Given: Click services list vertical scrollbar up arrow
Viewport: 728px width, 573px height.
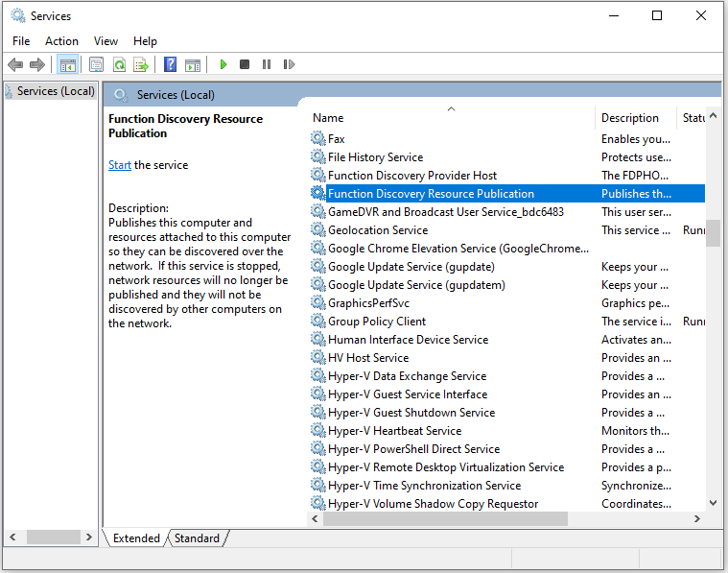Looking at the screenshot, I should [x=714, y=115].
